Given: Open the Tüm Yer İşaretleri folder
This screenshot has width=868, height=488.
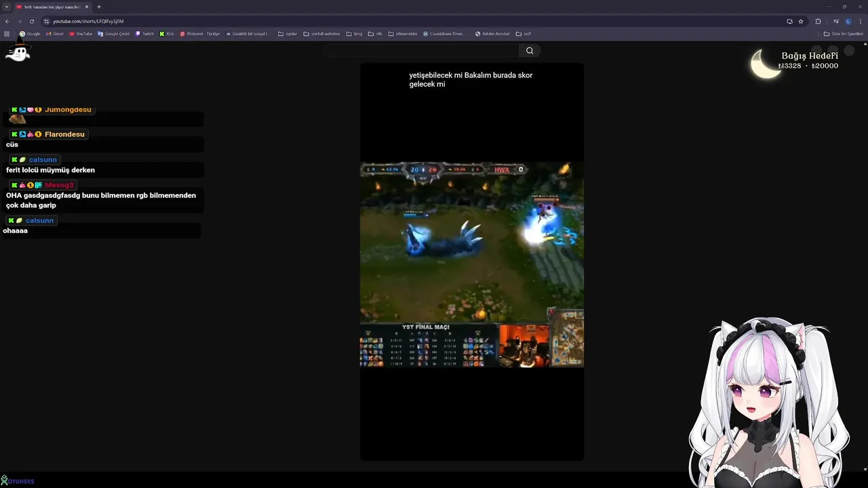Looking at the screenshot, I should point(843,33).
